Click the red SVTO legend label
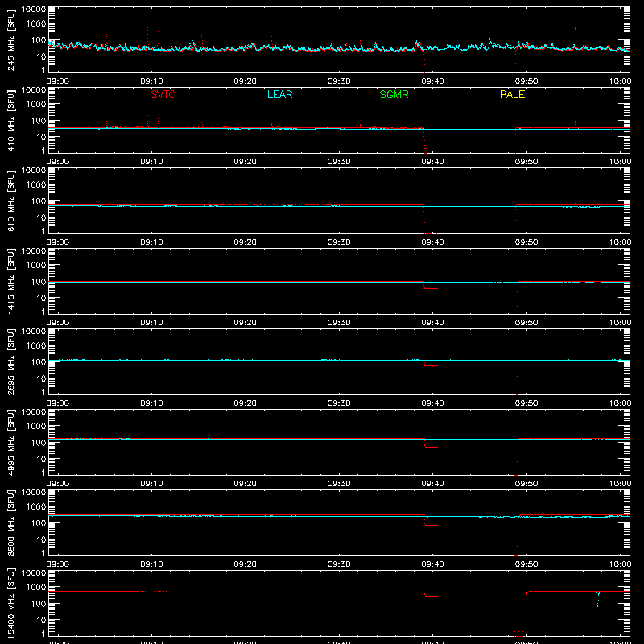 [x=163, y=94]
